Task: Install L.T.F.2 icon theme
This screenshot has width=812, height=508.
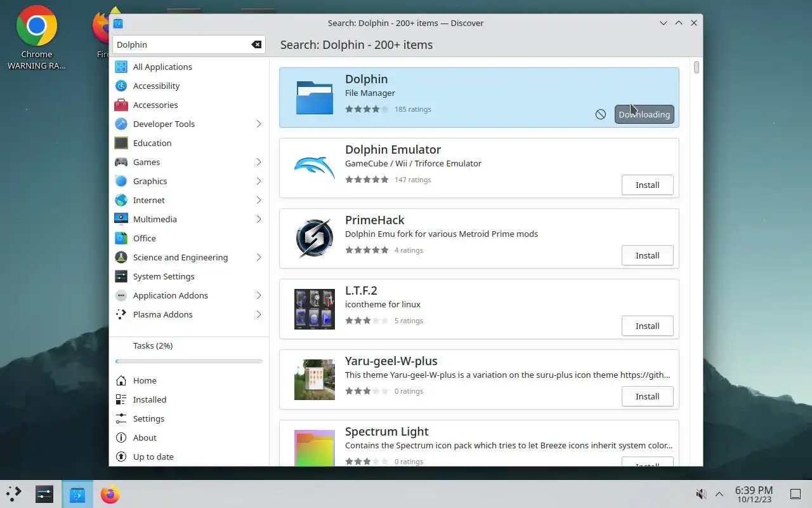Action: (647, 326)
